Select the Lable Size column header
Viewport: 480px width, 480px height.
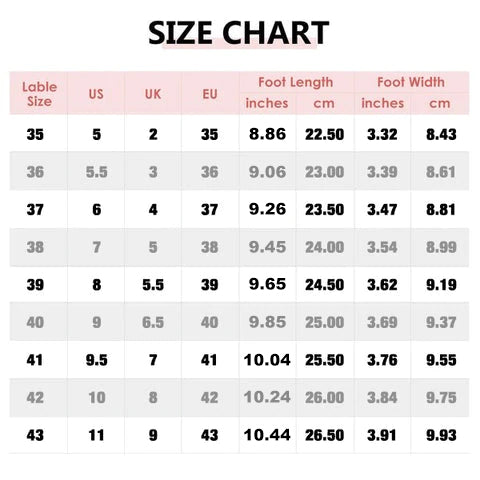[x=39, y=94]
